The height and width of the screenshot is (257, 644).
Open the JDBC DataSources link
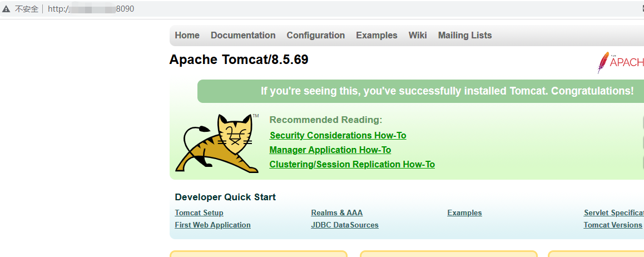coord(345,225)
